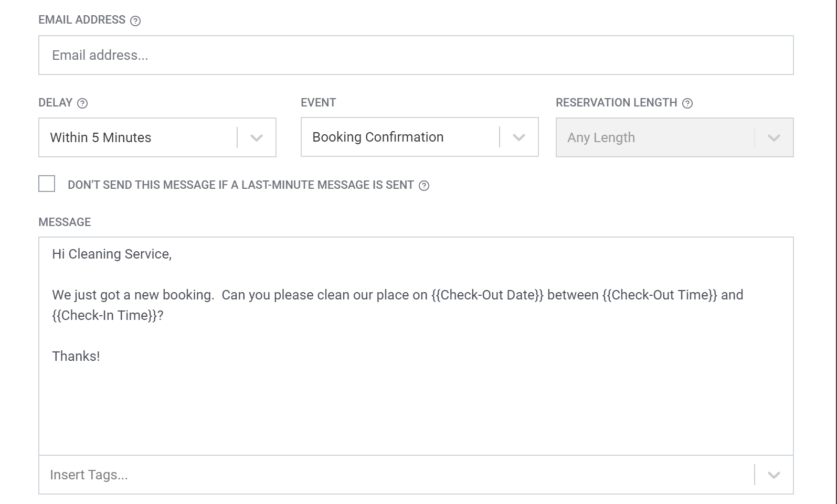Click the 'Hi Cleaning Service,' line

112,254
